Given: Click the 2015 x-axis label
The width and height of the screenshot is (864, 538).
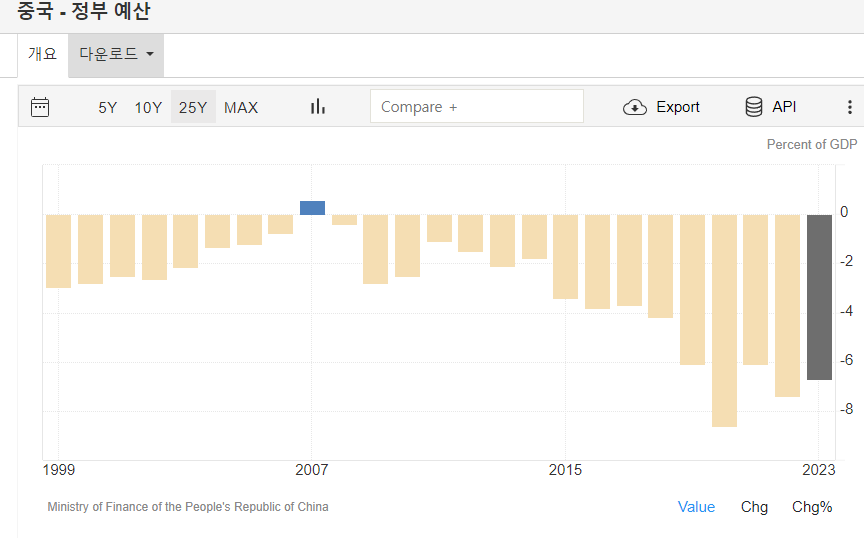Looking at the screenshot, I should [565, 470].
